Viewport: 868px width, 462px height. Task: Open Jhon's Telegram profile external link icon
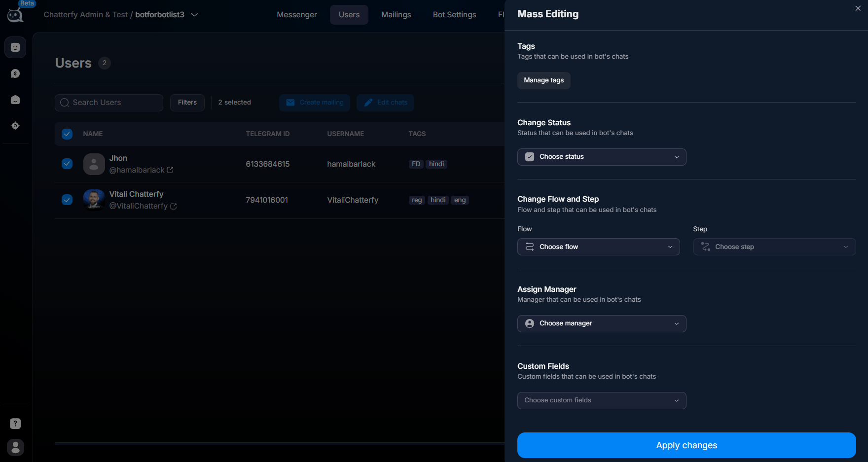[170, 170]
